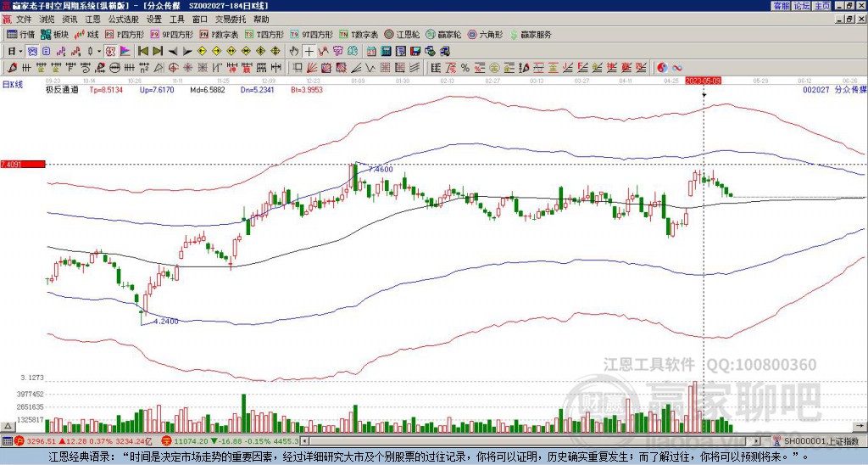Image resolution: width=868 pixels, height=465 pixels.
Task: Open the 设置 menu
Action: tap(154, 20)
